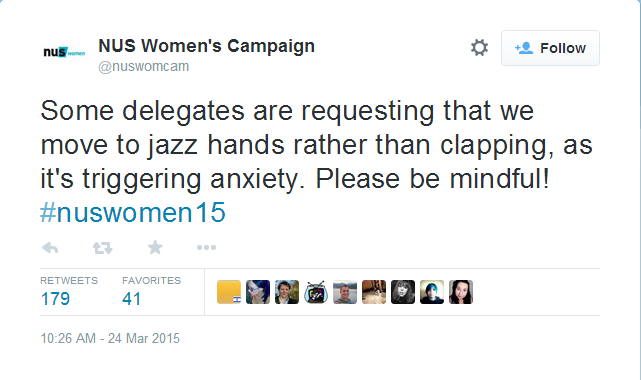Open the more options ellipsis icon
Viewport: 641px width, 380px height.
206,248
